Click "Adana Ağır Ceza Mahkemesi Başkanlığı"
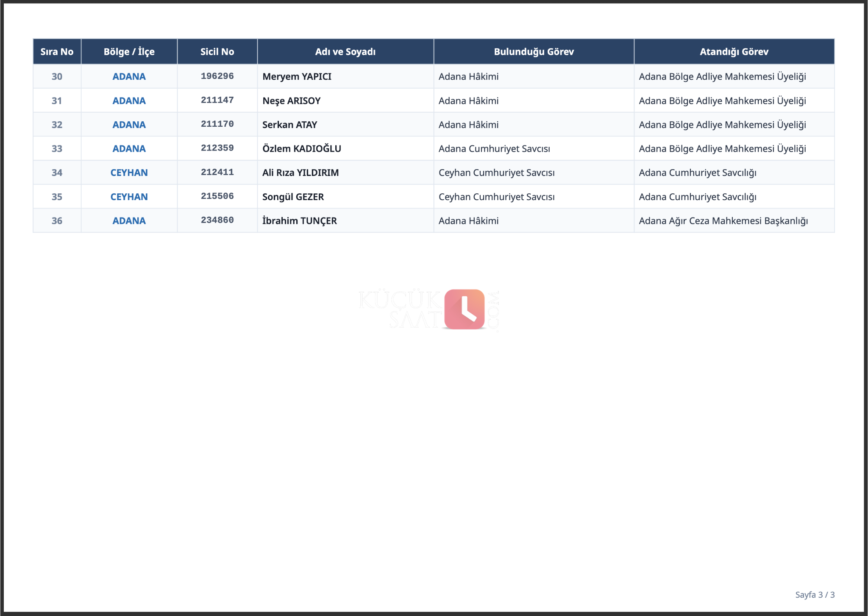The width and height of the screenshot is (868, 616). pos(723,221)
